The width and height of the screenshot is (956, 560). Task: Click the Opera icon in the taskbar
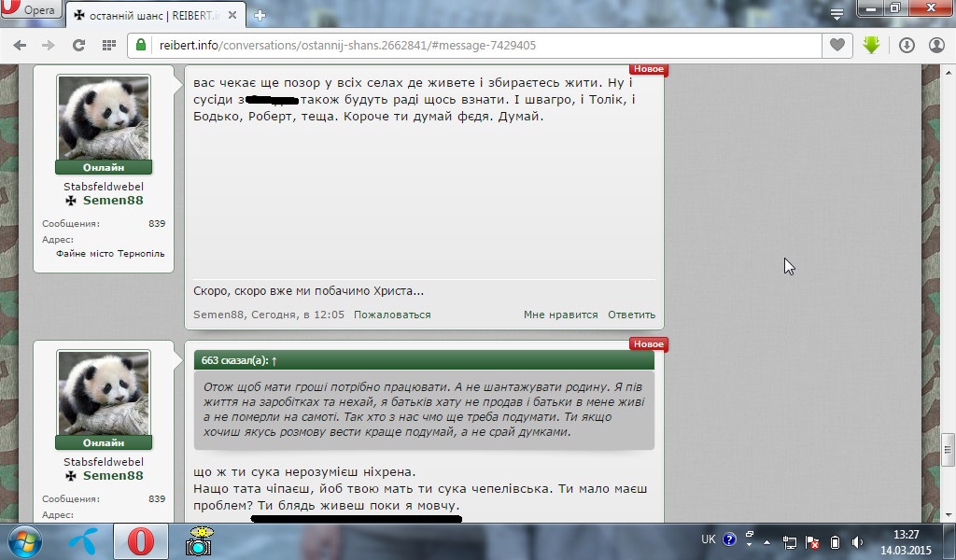tap(141, 541)
